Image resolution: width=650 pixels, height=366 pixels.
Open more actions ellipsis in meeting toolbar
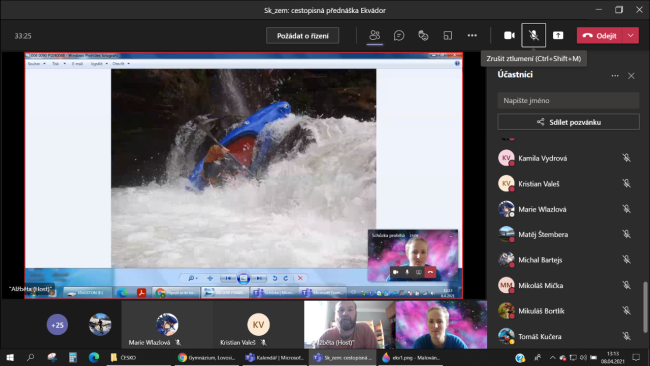(x=472, y=36)
